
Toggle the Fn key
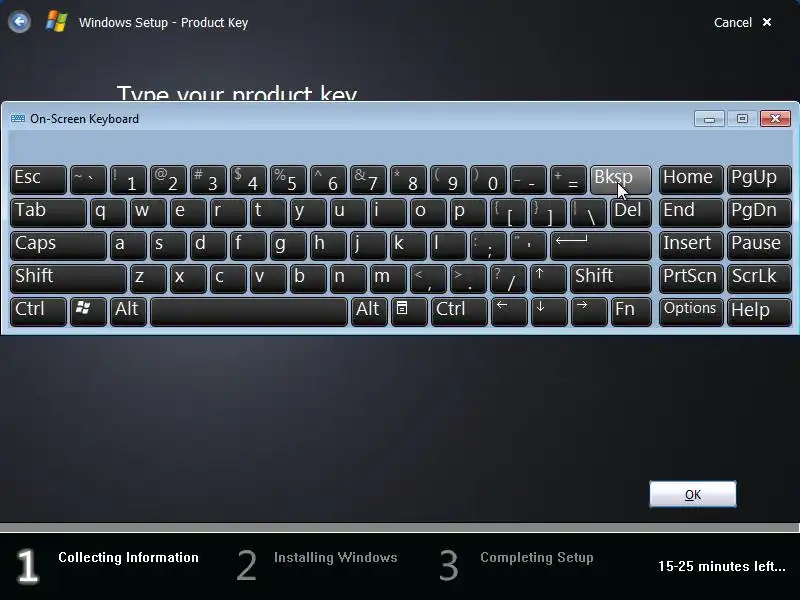pos(631,312)
